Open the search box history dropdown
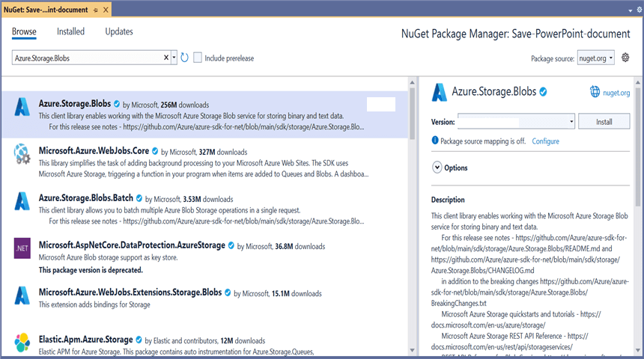 [x=174, y=58]
